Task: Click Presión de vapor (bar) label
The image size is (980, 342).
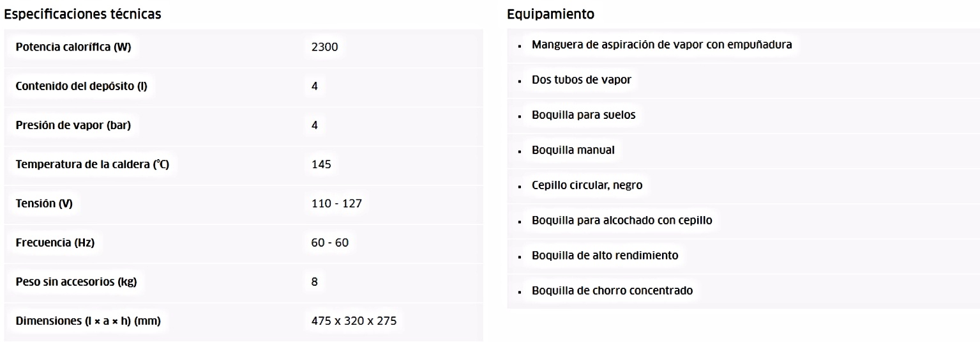Action: coord(73,125)
